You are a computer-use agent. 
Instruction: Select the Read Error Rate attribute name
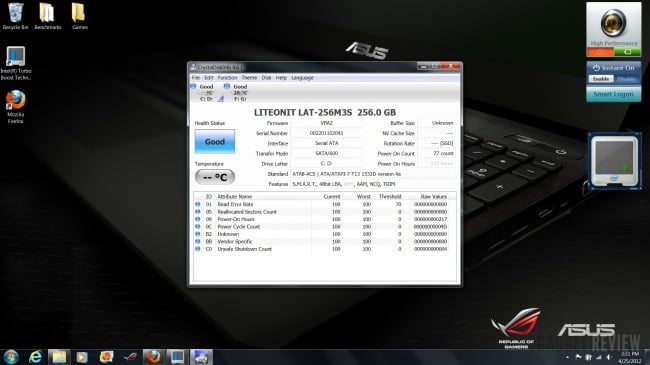click(x=235, y=204)
